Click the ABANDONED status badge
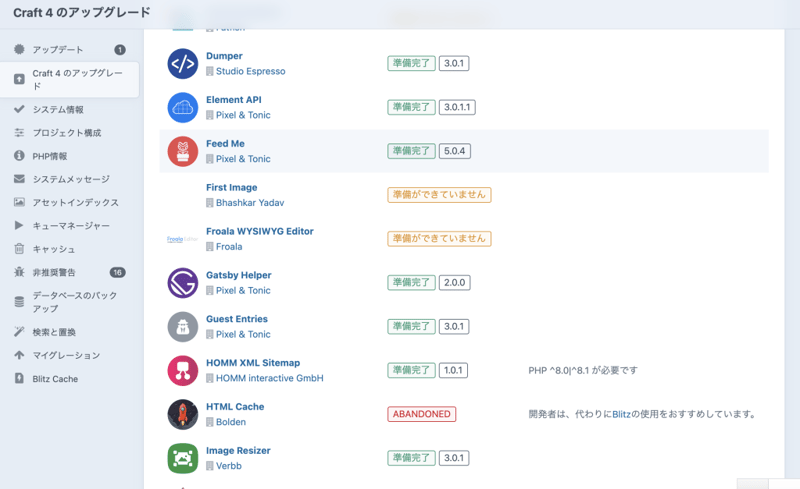Viewport: 800px width, 489px height. point(421,414)
